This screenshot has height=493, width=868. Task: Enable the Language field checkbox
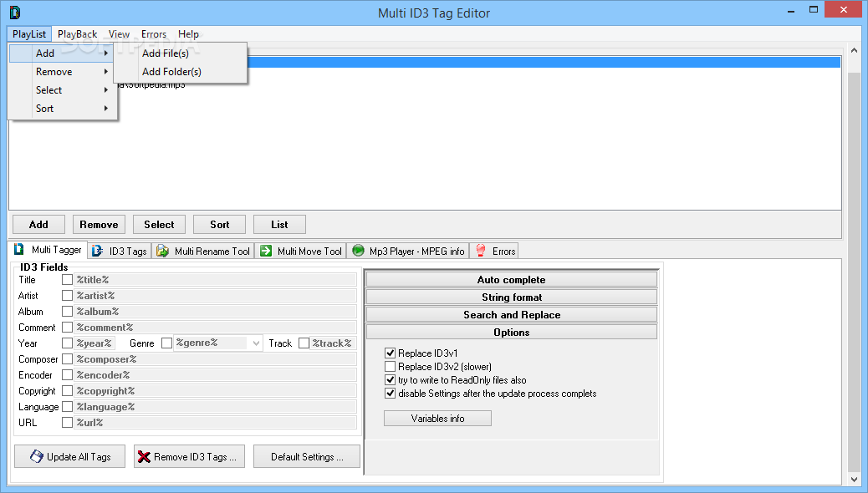(67, 407)
